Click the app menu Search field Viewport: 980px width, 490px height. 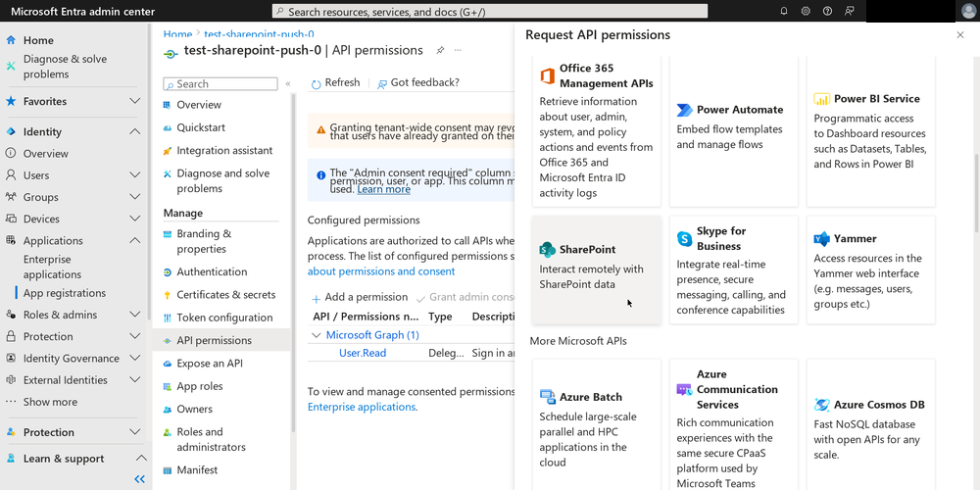click(x=220, y=83)
